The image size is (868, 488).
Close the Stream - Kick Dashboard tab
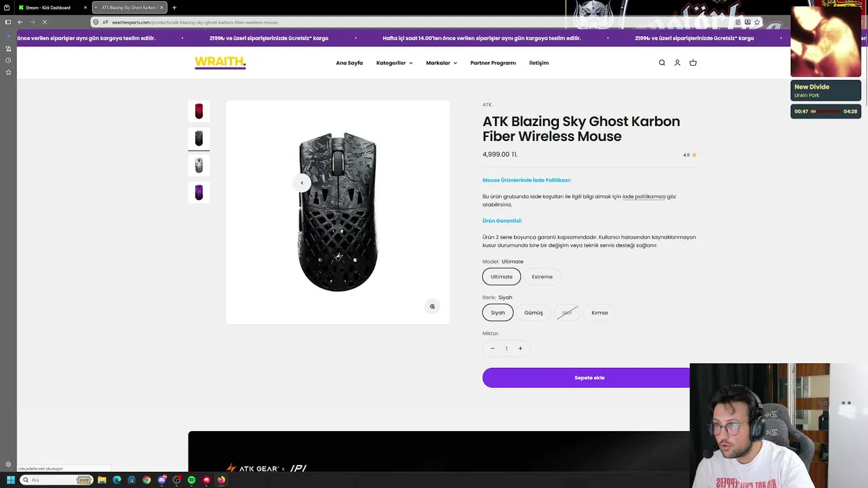pos(85,7)
